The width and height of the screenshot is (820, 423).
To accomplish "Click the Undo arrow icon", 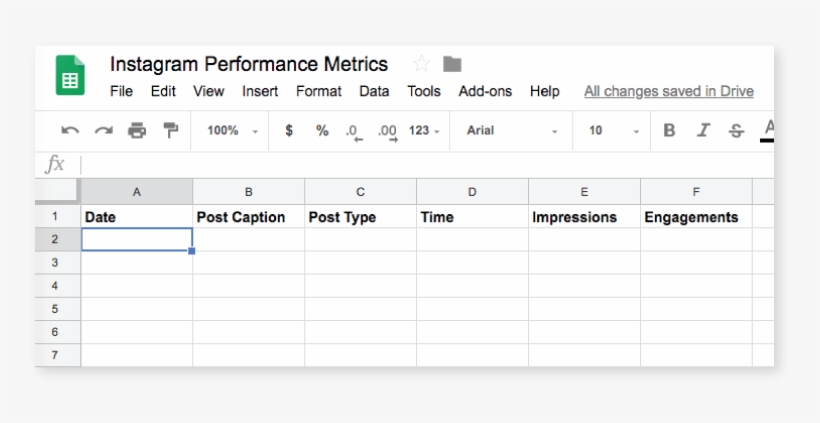I will point(70,131).
